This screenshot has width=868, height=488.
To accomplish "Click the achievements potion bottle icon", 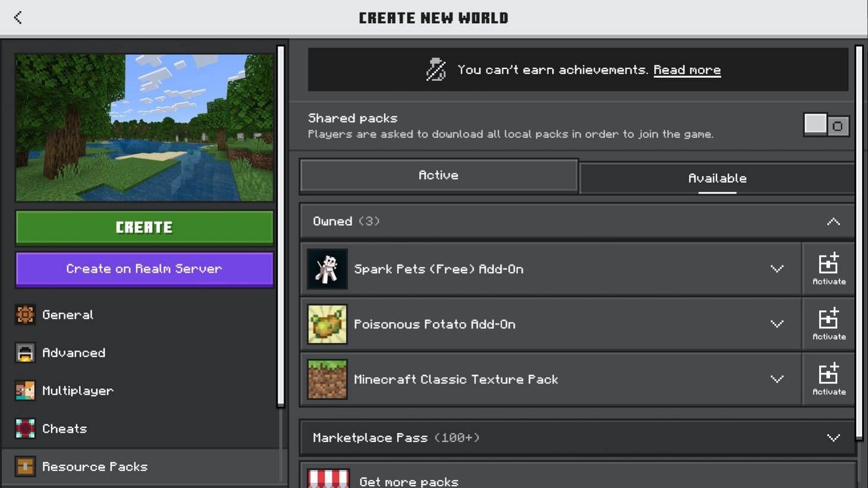I will pos(433,69).
